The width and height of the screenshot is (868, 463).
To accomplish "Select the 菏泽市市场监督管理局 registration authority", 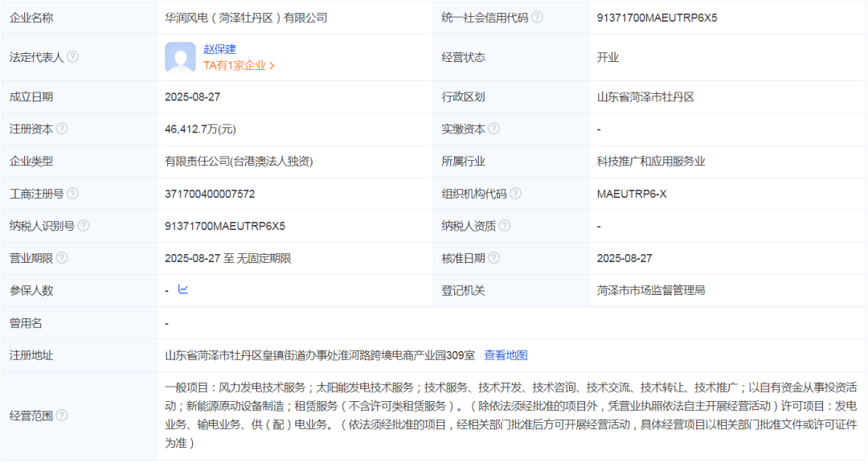I will click(651, 290).
